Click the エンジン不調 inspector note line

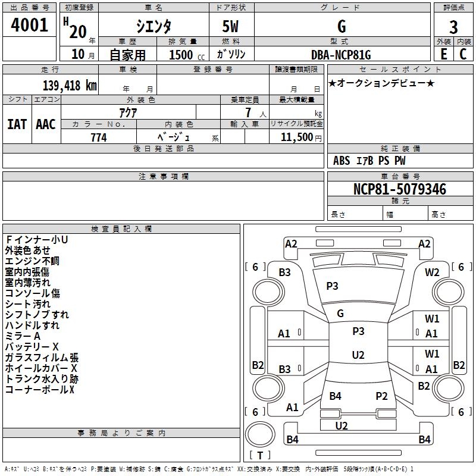[32, 261]
